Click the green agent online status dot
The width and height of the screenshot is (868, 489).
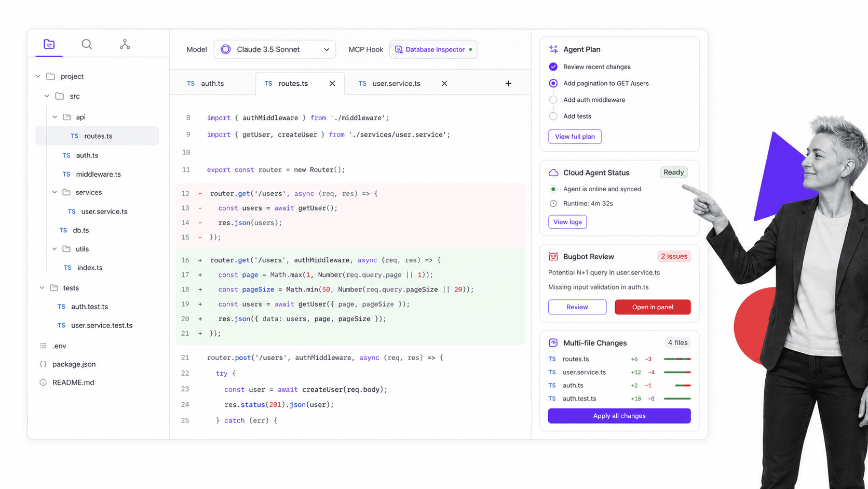point(553,189)
